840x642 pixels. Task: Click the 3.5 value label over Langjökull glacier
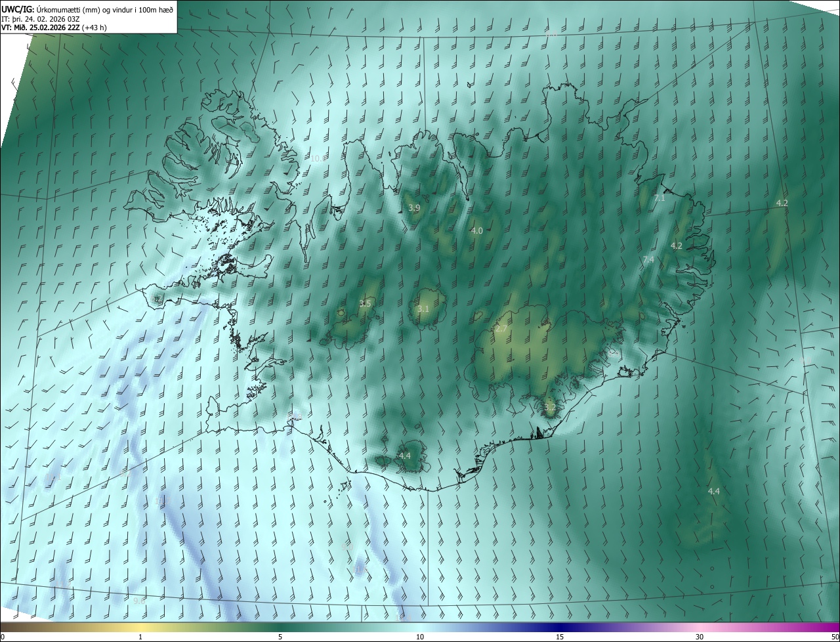point(365,303)
